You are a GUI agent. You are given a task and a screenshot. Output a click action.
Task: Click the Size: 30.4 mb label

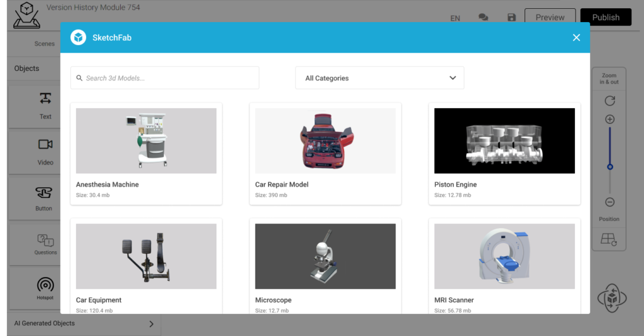[93, 195]
